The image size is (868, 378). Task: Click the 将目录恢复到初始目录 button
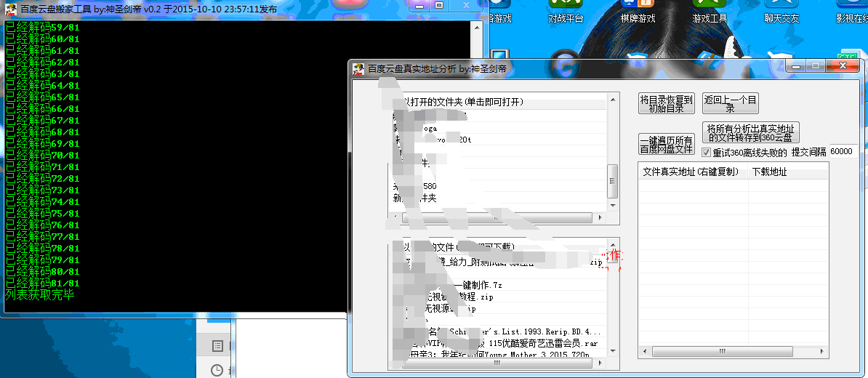pos(666,103)
